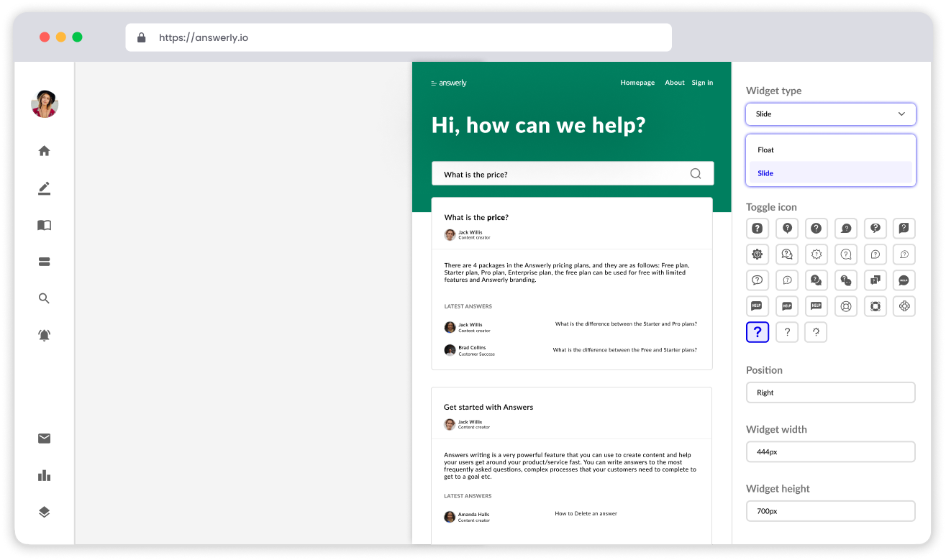Choose the dotted-ring question mark icon
946x560 pixels.
(x=816, y=332)
